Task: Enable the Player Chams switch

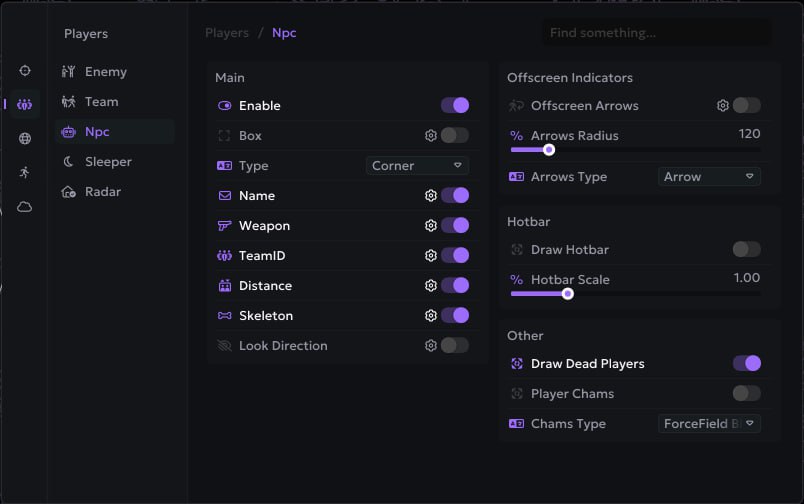Action: pos(746,394)
